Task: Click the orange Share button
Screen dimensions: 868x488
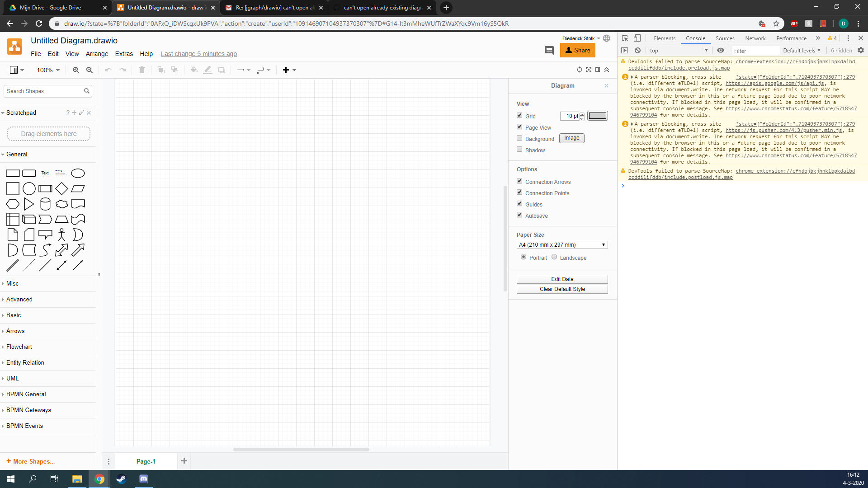Action: (577, 50)
